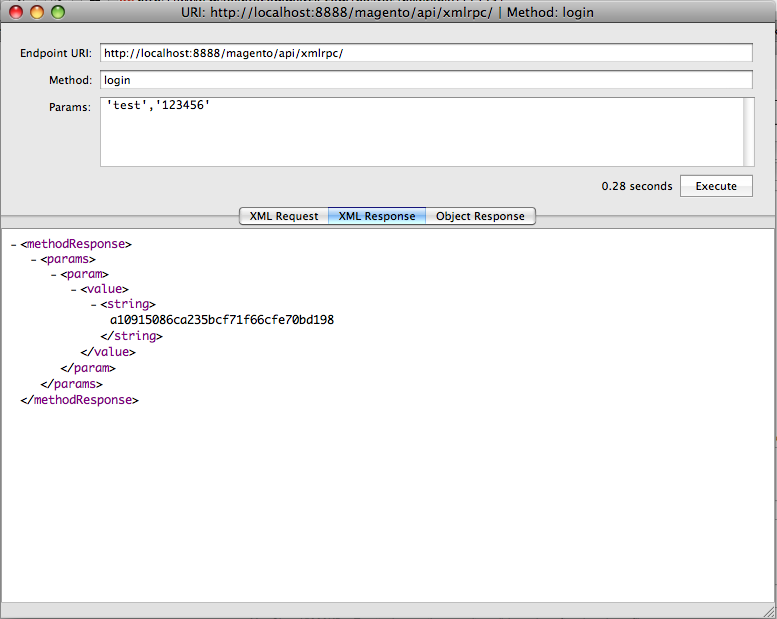This screenshot has width=777, height=619.
Task: Click inside the Params text area
Action: pyautogui.click(x=422, y=132)
